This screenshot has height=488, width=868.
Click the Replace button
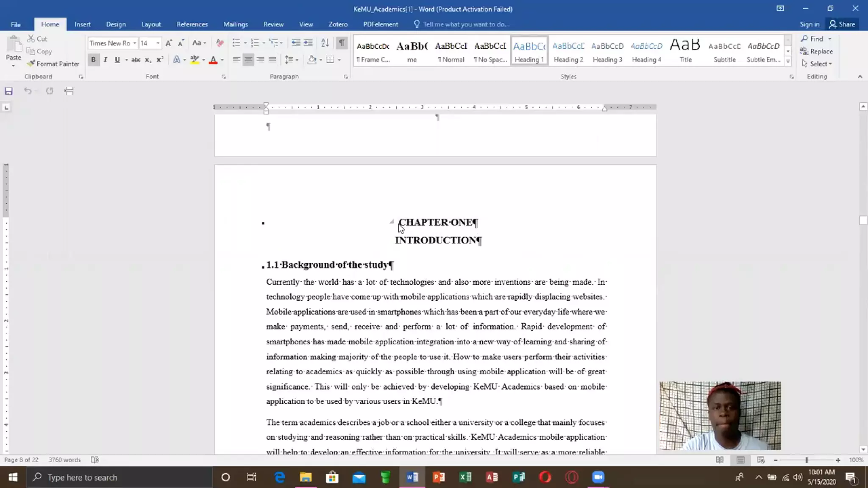click(817, 51)
